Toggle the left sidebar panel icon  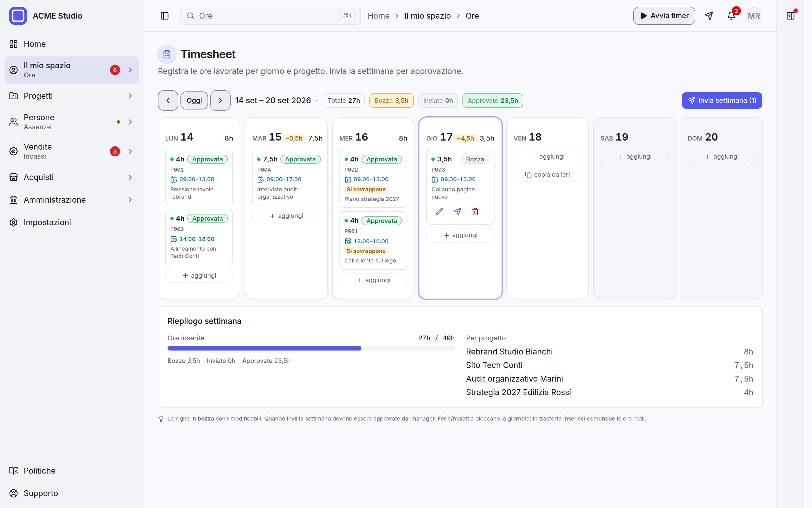164,16
